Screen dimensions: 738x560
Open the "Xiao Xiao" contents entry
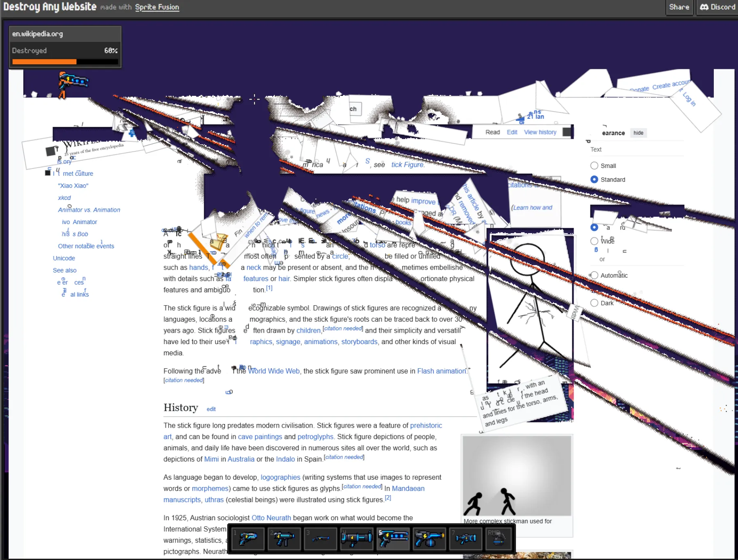(73, 186)
